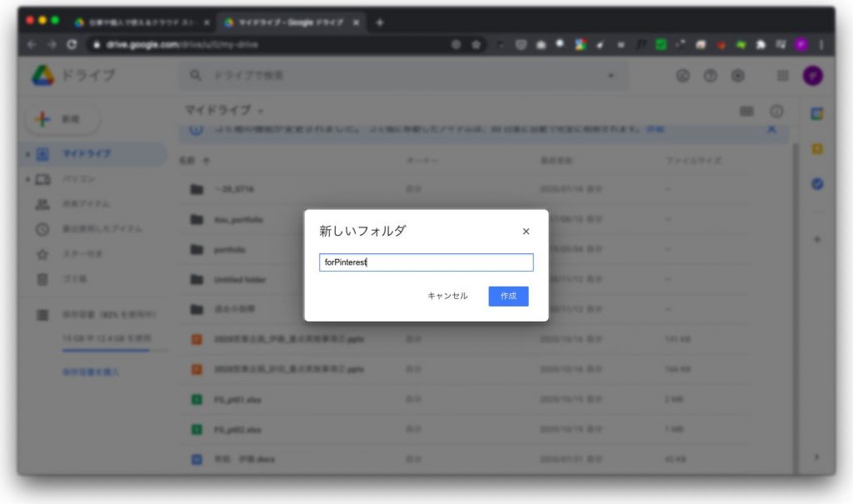This screenshot has width=853, height=504.
Task: Open Trash bin icon in sidebar
Action: pos(42,279)
